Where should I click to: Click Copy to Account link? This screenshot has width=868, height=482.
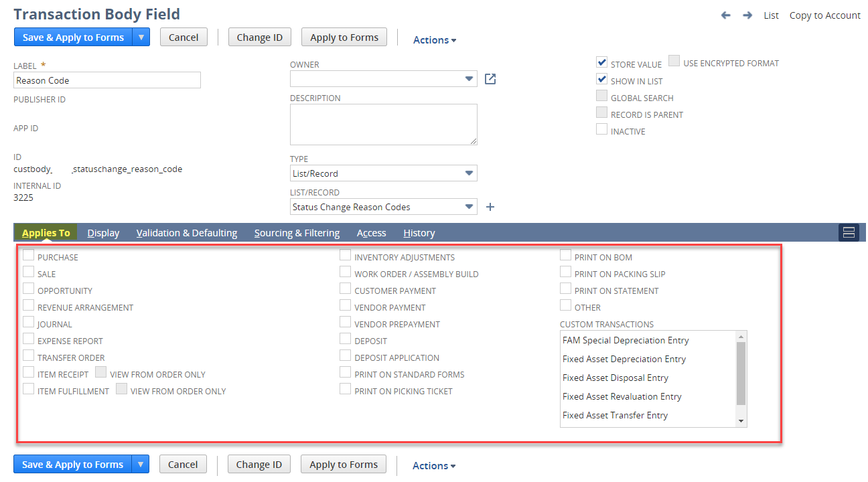click(825, 15)
